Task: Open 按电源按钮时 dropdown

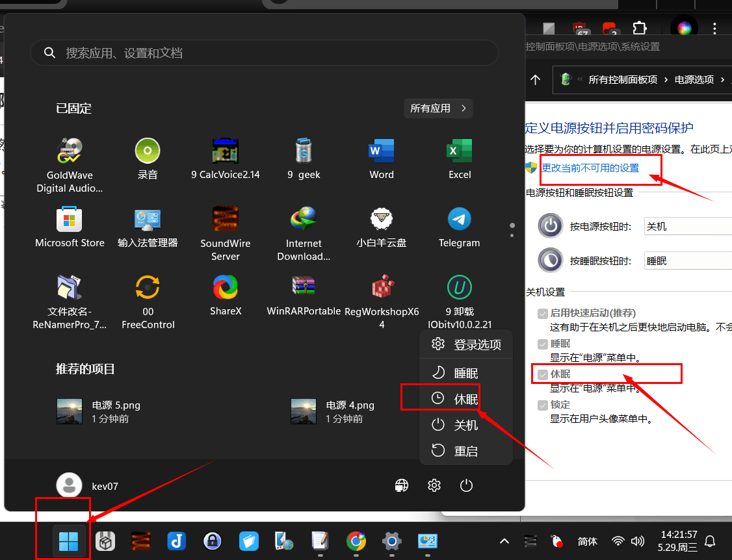Action: (x=687, y=227)
